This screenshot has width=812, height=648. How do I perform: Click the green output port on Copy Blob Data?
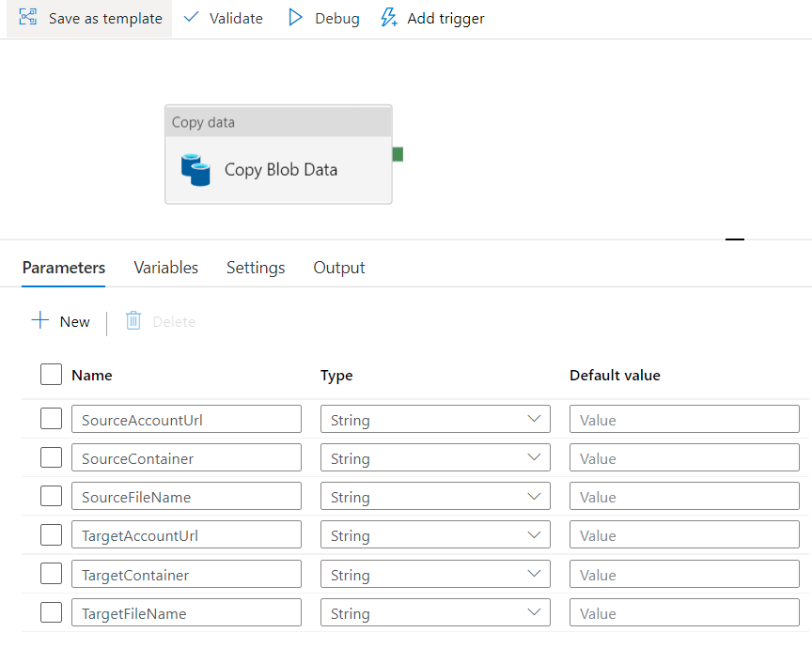point(397,153)
